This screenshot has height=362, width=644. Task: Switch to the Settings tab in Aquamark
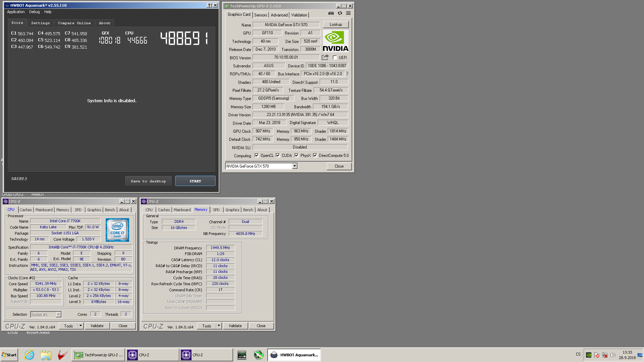click(40, 23)
